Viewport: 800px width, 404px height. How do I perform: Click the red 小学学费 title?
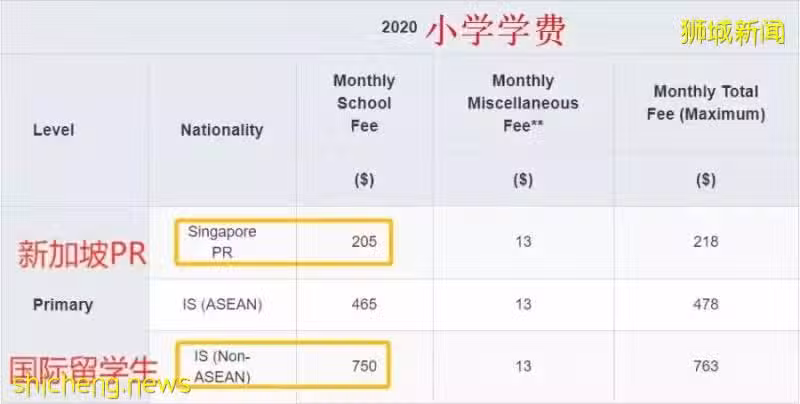pyautogui.click(x=495, y=30)
